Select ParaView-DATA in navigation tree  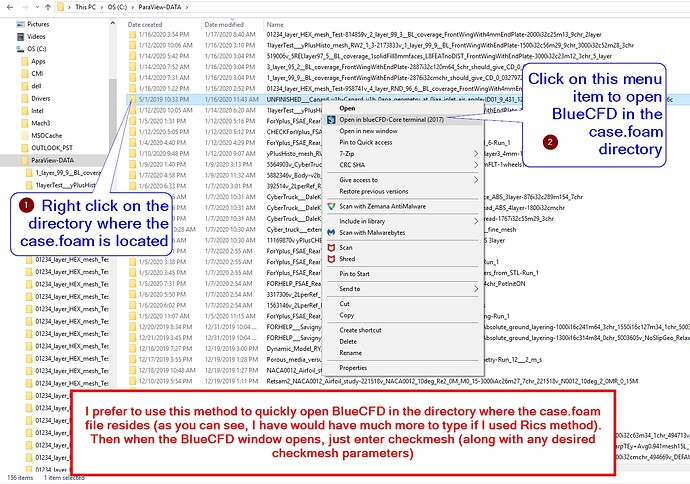point(52,160)
